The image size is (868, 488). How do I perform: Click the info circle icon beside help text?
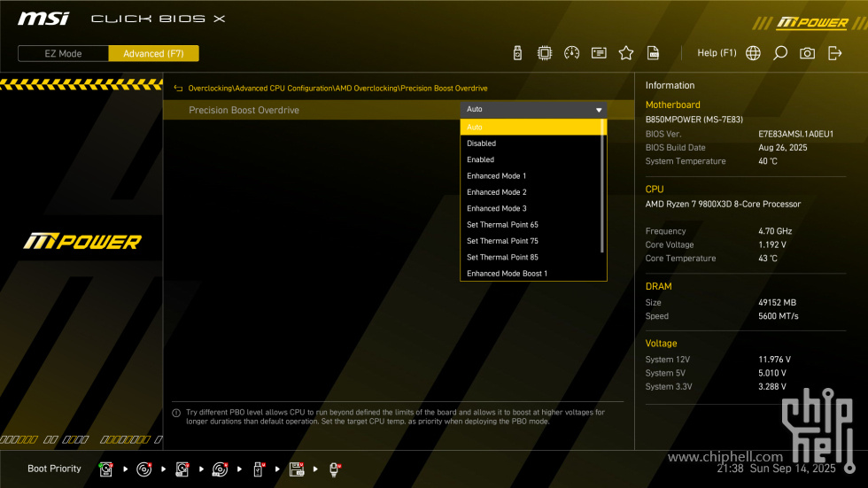click(176, 414)
